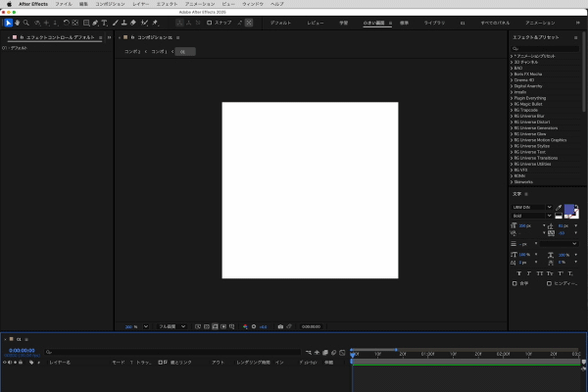The width and height of the screenshot is (588, 392).
Task: Open the フル画質 resolution dropdown
Action: pos(172,326)
